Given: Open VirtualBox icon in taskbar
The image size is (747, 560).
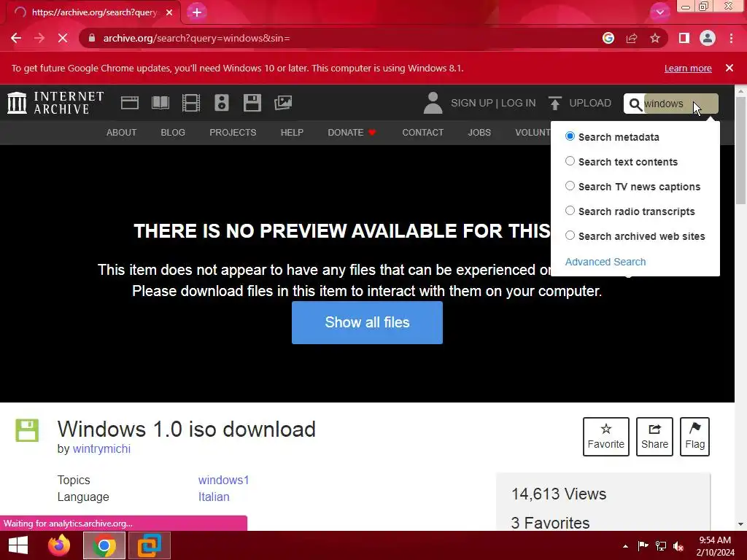Looking at the screenshot, I should 149,545.
